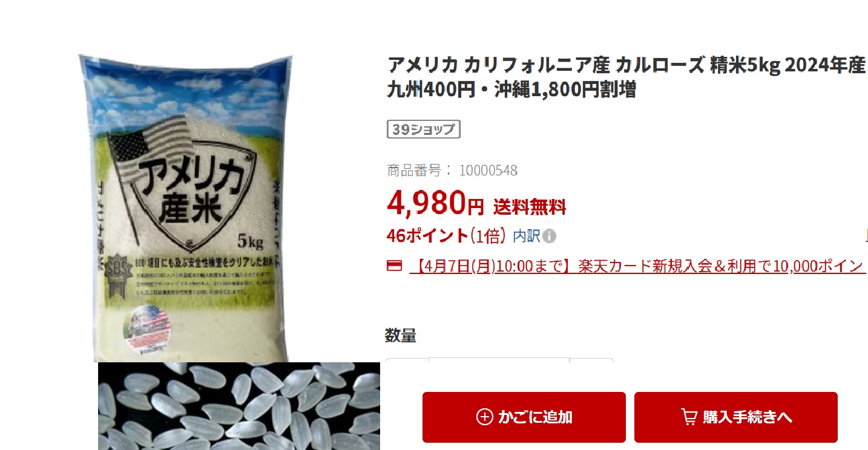Image resolution: width=868 pixels, height=450 pixels.
Task: Click the cart icon on 購入手続きへ
Action: pyautogui.click(x=689, y=417)
